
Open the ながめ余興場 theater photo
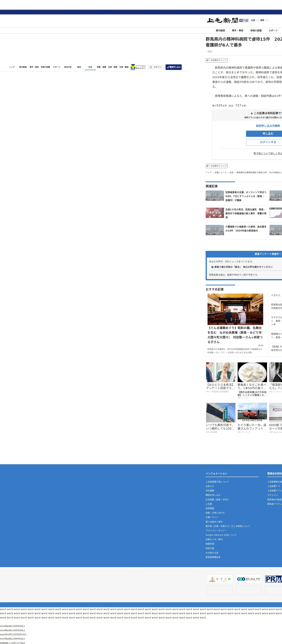coord(235,309)
